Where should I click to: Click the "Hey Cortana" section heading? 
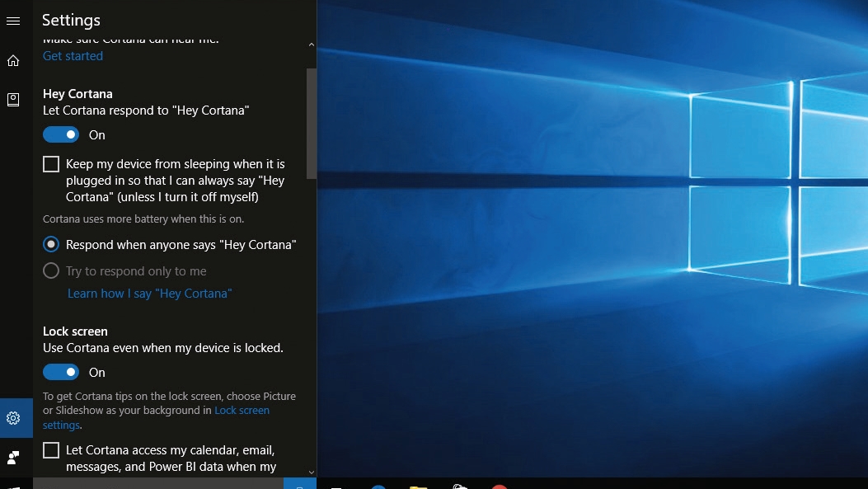pos(77,93)
